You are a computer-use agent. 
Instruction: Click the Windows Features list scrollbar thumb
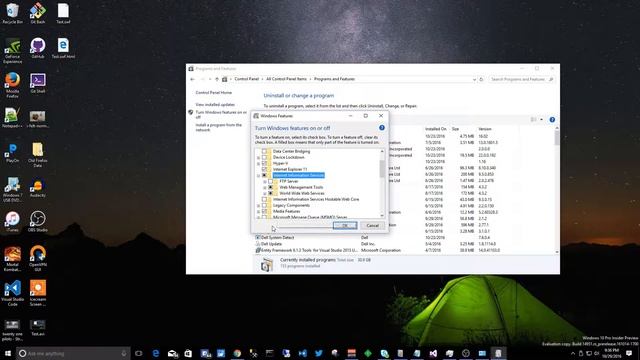coord(382,169)
